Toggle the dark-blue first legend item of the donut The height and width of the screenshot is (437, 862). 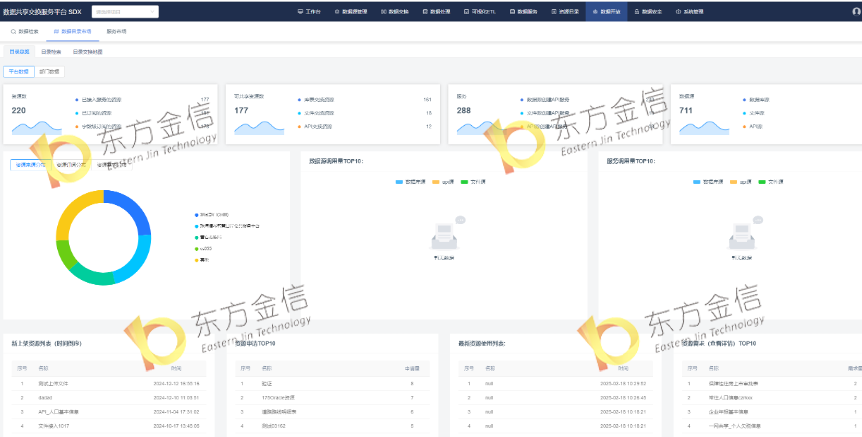coord(212,215)
